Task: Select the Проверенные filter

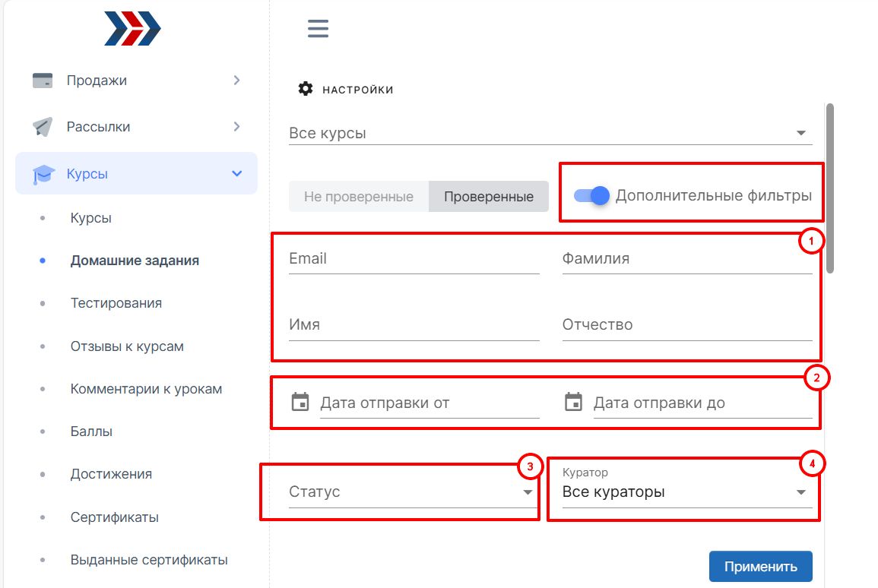Action: tap(488, 196)
